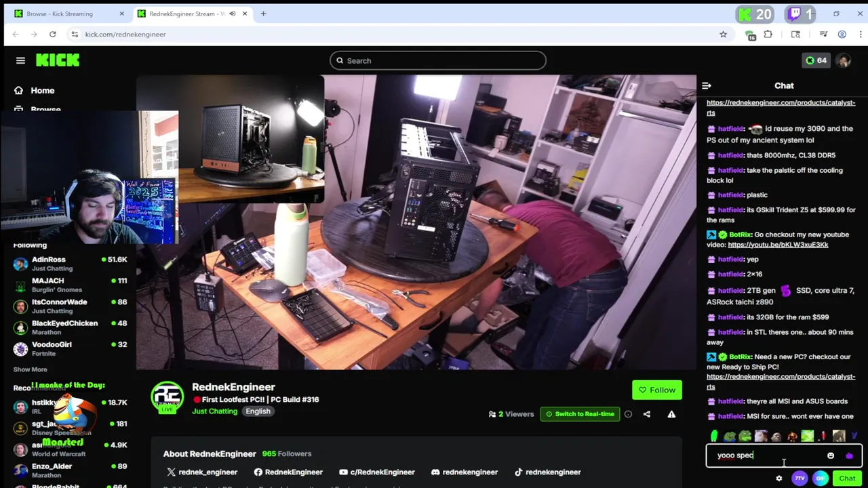
Task: Open the green shield extension with badge 16
Action: pos(750,35)
